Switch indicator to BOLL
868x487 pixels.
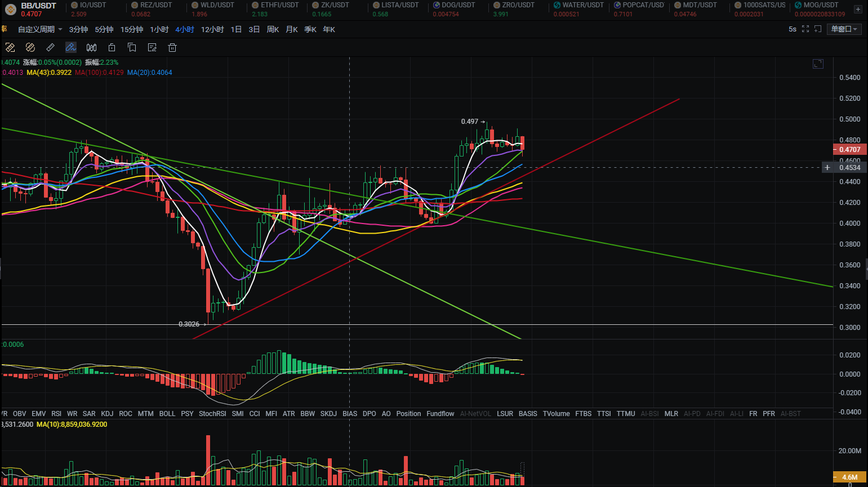(167, 414)
